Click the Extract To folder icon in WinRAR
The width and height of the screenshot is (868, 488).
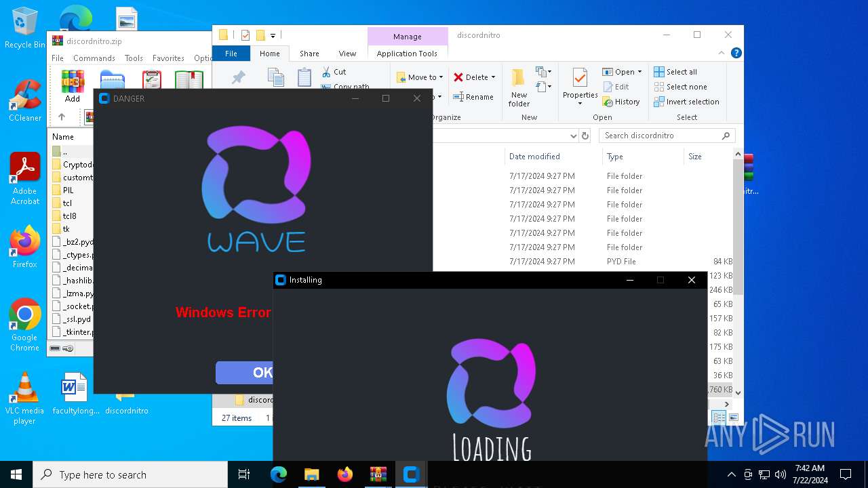coord(112,80)
